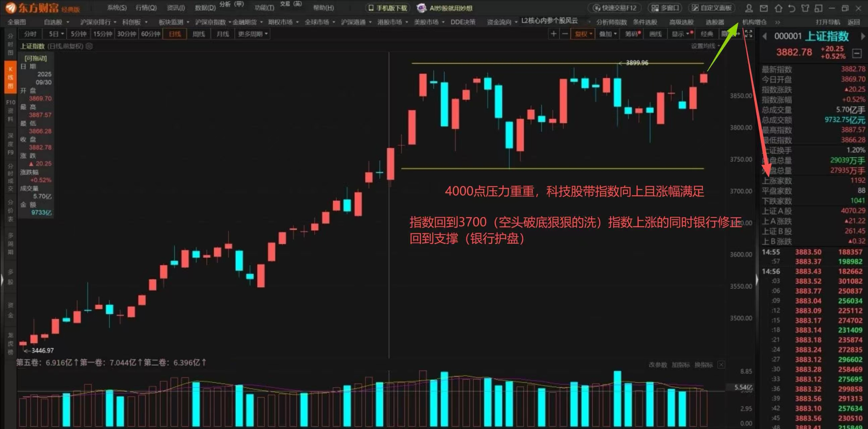This screenshot has width=868, height=429.
Task: Click the skin theme shirt icon
Action: tap(805, 8)
